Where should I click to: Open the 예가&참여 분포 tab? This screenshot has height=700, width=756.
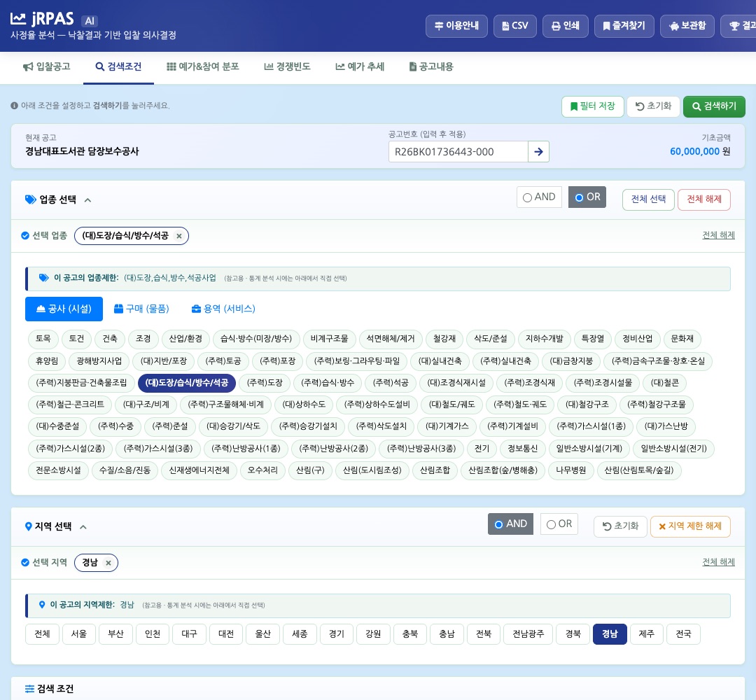[203, 67]
